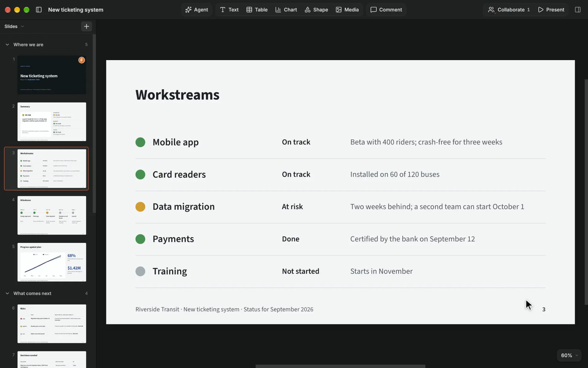588x368 pixels.
Task: Insert a Chart from the toolbar
Action: (286, 10)
